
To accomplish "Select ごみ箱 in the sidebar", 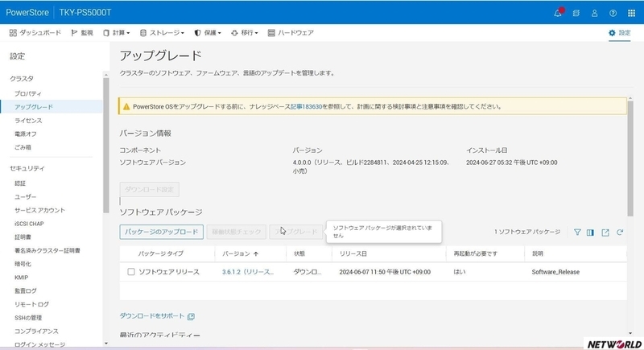I will click(23, 147).
